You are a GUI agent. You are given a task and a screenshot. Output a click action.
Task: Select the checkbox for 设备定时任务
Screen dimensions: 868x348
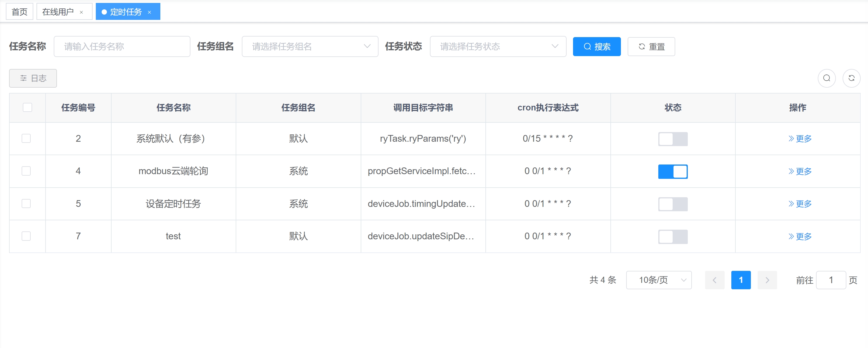click(26, 204)
